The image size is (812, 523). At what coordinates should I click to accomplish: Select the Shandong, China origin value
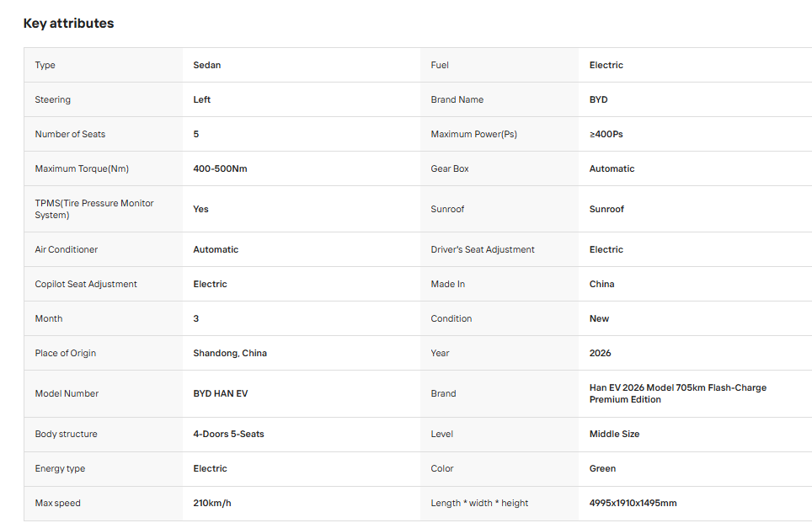pyautogui.click(x=230, y=353)
